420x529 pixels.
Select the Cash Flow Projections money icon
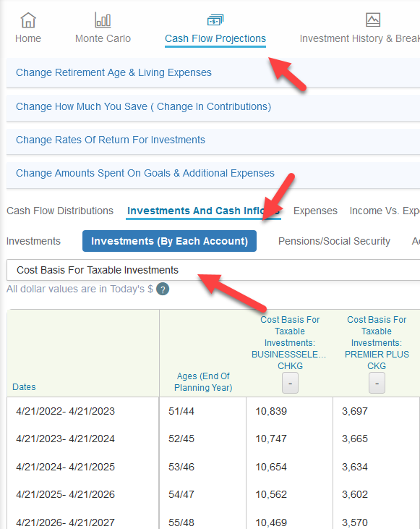(215, 20)
